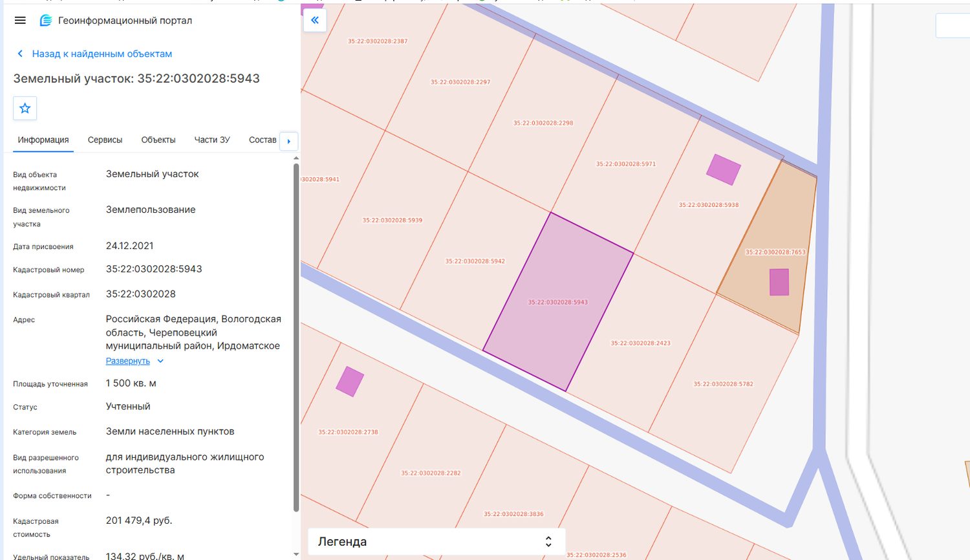This screenshot has width=970, height=560.
Task: Click scrollbar down arrow in info panel
Action: click(x=296, y=554)
